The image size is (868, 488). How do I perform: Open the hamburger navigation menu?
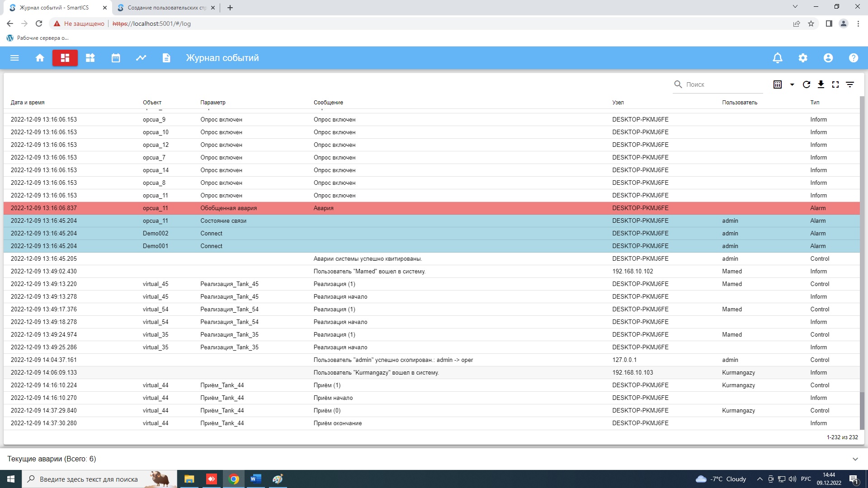coord(14,58)
